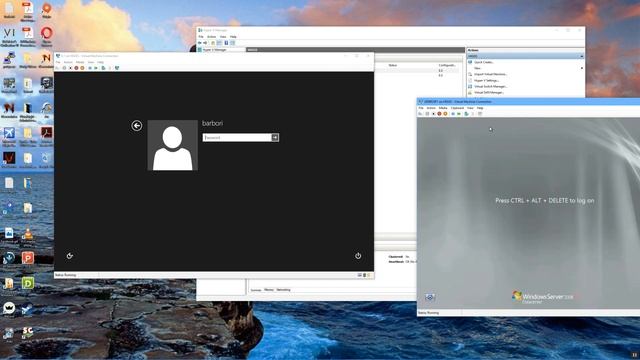640x360 pixels.
Task: Open the Help menu in Hyper-V Manager
Action: click(x=233, y=37)
